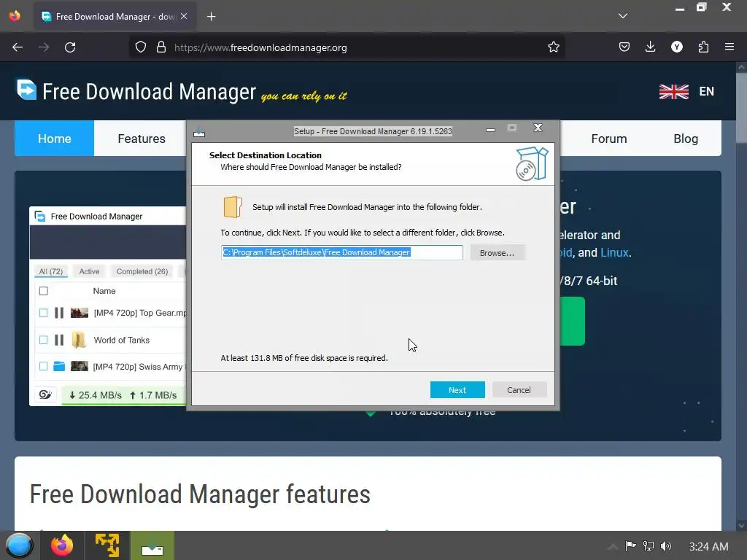The image size is (747, 560).
Task: Open the Forum page link
Action: click(x=609, y=139)
